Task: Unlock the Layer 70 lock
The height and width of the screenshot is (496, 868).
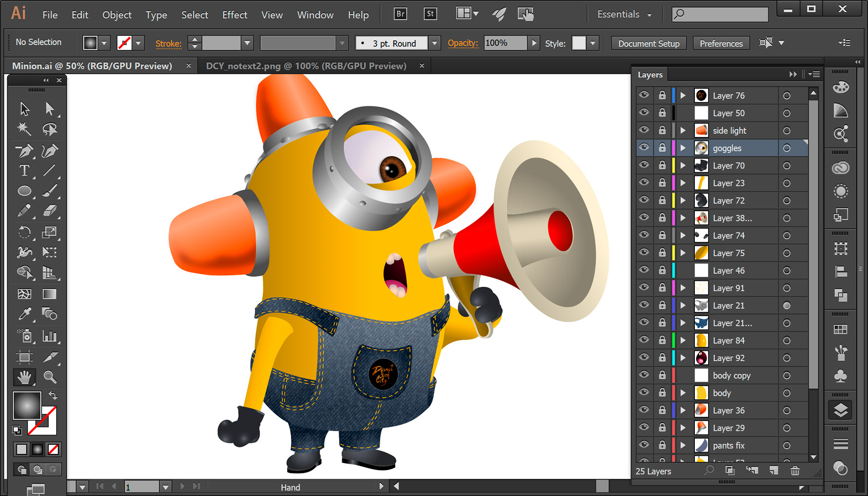Action: (x=662, y=165)
